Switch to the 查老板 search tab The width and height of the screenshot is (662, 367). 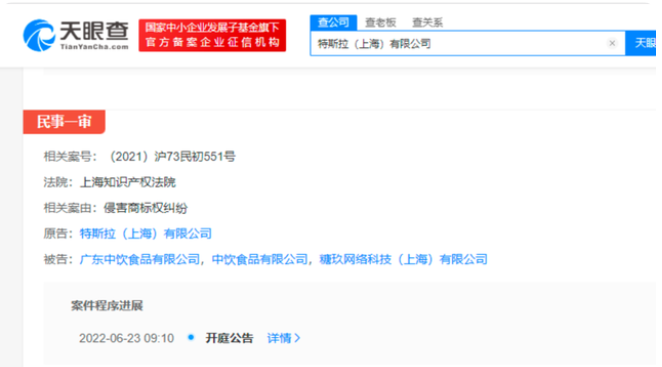[380, 22]
